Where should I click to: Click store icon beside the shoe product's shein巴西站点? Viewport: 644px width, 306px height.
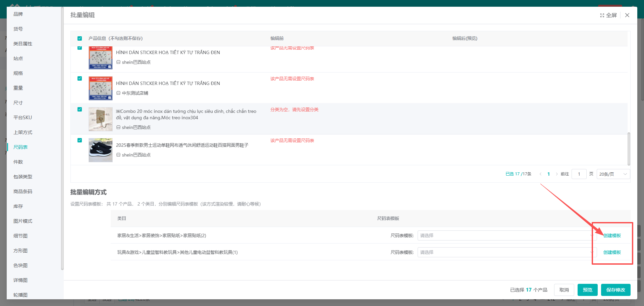118,155
